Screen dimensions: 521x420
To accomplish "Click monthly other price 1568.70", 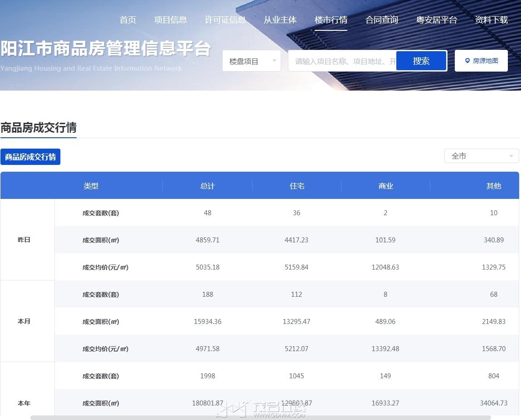I will (x=494, y=349).
